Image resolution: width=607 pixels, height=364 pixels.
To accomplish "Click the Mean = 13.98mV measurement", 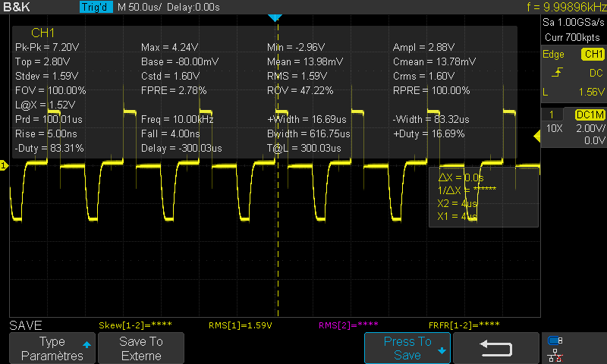I will coord(305,61).
